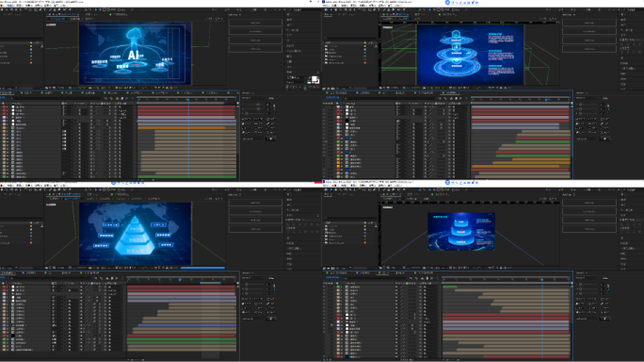This screenshot has height=362, width=644.
Task: Open font family dropdown in AI window Character panel
Action: click(303, 72)
